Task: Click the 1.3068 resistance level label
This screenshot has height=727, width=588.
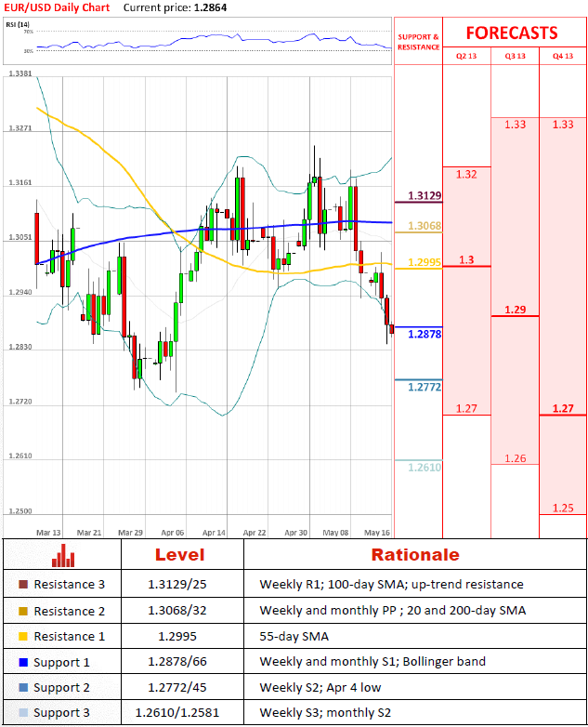Action: [x=425, y=226]
